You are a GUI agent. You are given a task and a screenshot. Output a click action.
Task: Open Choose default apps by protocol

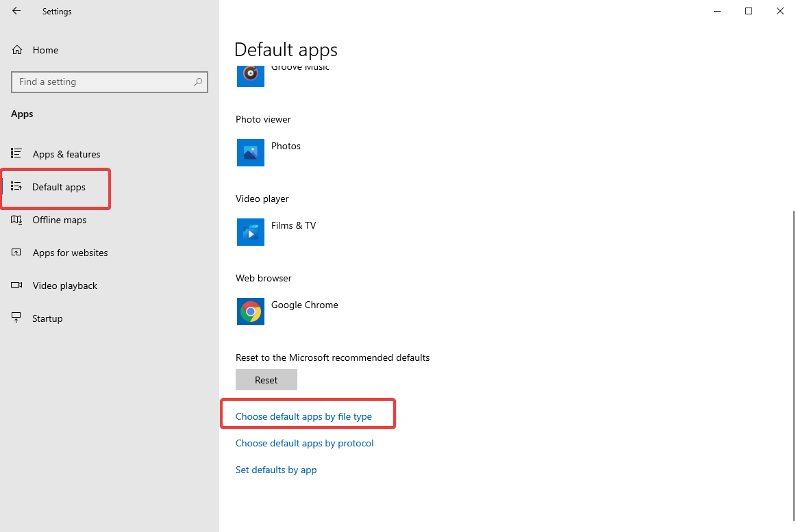304,443
